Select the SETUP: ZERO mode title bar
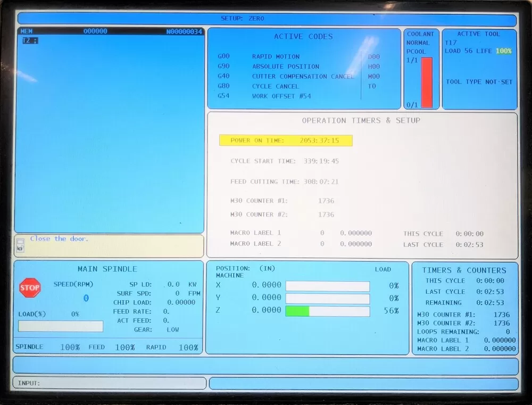The height and width of the screenshot is (405, 532). [266, 19]
